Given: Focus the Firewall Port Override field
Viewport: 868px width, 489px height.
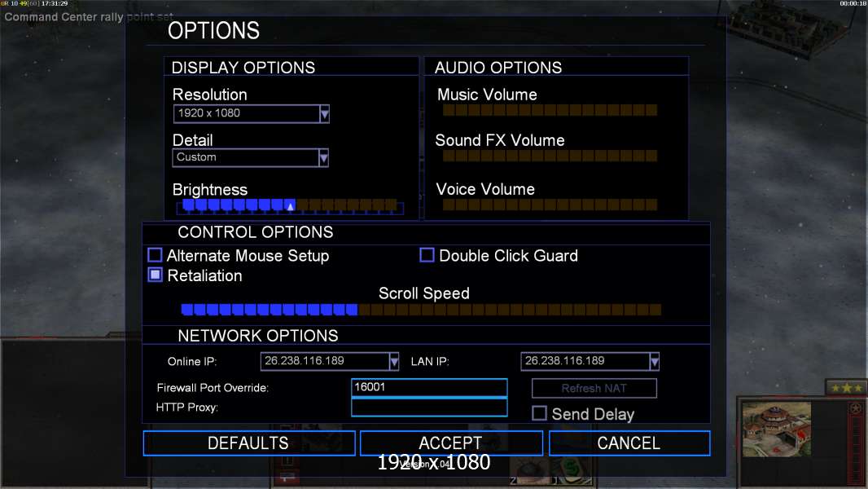Looking at the screenshot, I should pos(429,388).
